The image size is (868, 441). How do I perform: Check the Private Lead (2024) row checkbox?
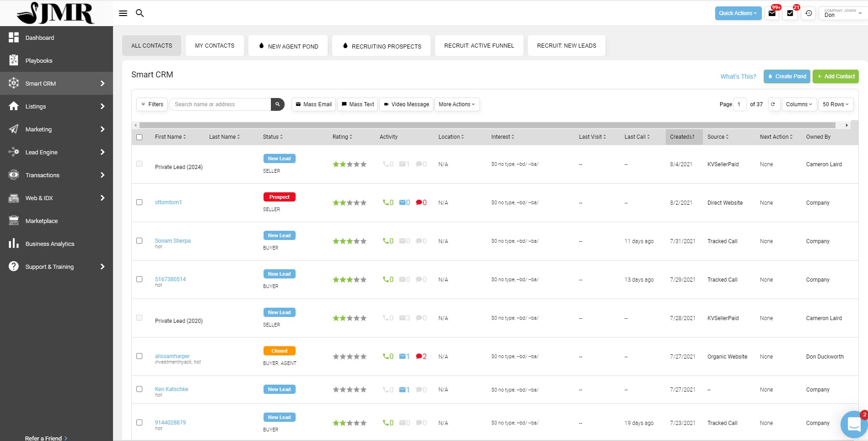(x=140, y=164)
